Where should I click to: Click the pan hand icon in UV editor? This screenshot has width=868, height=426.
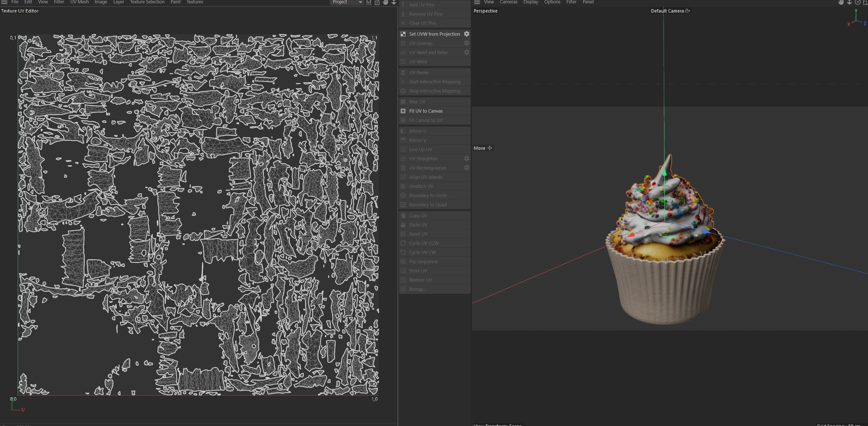pos(385,2)
